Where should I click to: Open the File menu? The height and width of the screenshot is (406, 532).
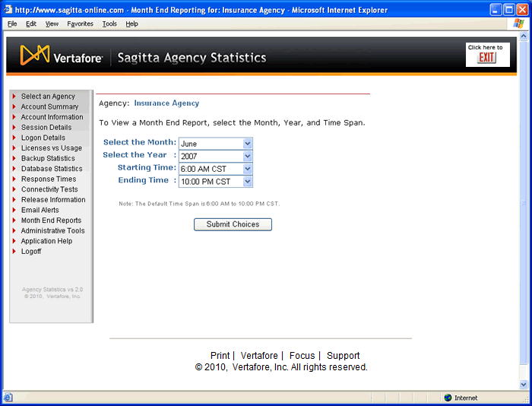12,24
